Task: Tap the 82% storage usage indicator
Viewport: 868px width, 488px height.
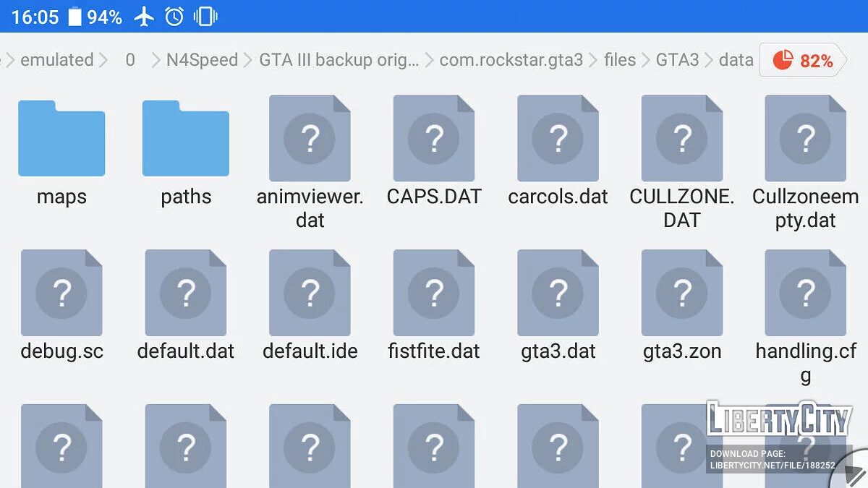Action: click(802, 61)
